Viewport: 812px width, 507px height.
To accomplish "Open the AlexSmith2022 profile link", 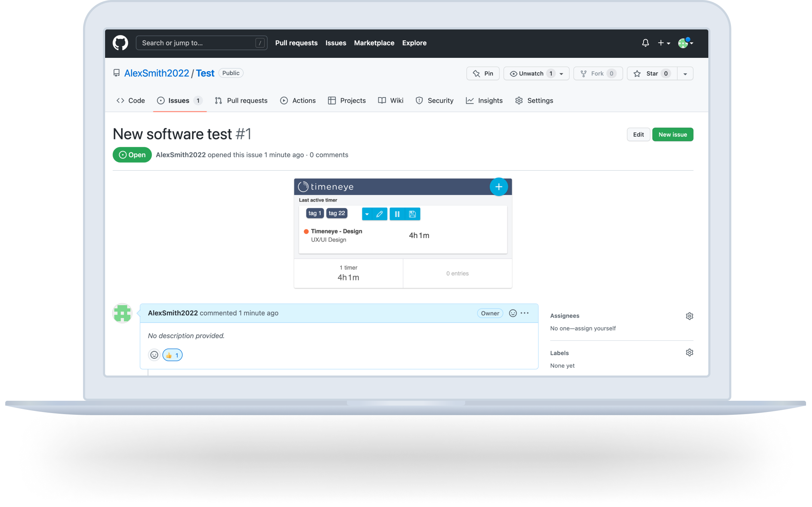I will pos(157,73).
